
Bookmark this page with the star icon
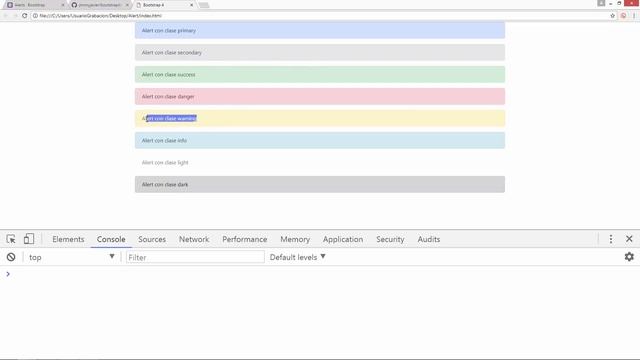click(612, 16)
